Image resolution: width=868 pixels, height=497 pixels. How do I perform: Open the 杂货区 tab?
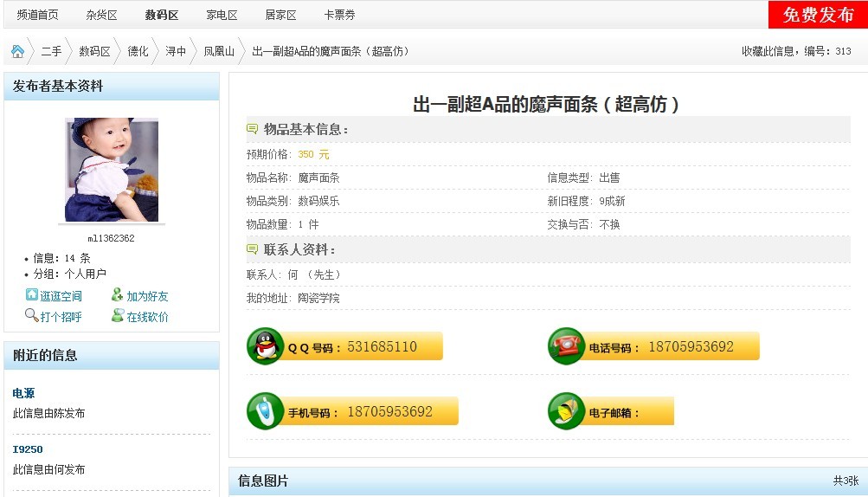102,15
